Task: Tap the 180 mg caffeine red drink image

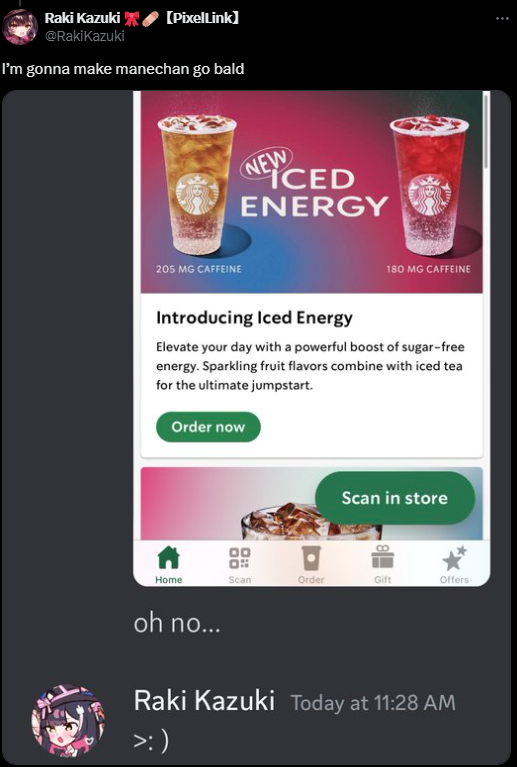Action: pos(429,185)
